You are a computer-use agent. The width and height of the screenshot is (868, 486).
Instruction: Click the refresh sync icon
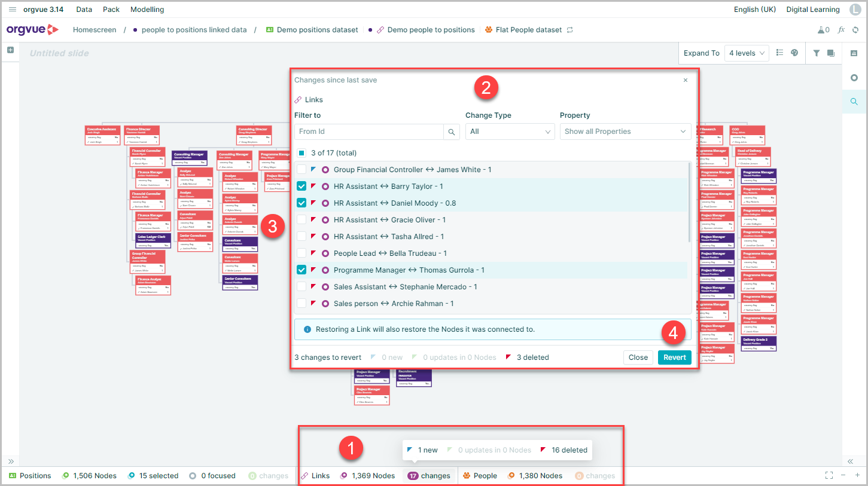(x=856, y=30)
